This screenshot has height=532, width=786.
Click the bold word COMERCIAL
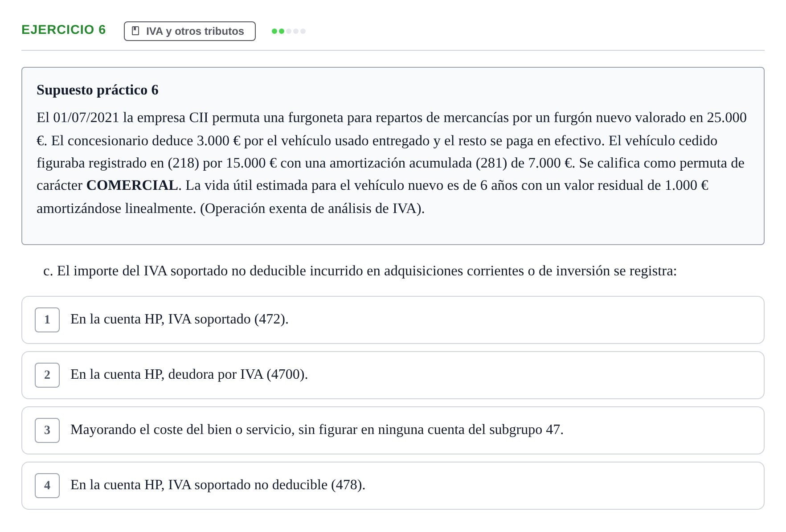tap(132, 185)
